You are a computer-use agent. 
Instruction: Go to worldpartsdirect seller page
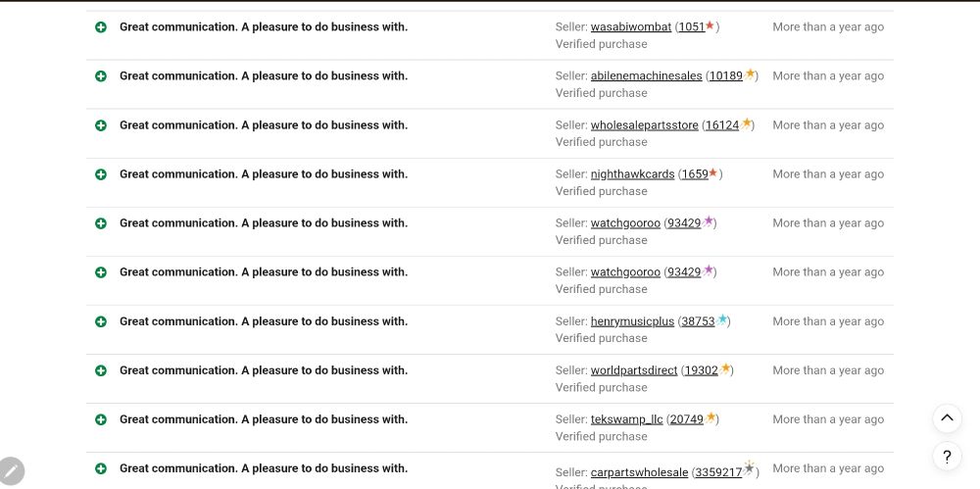(634, 370)
